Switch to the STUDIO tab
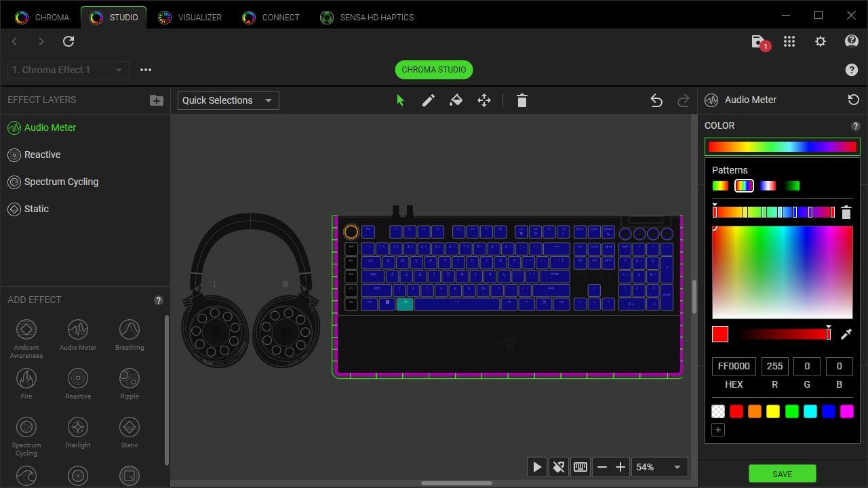This screenshot has width=868, height=488. tap(113, 18)
